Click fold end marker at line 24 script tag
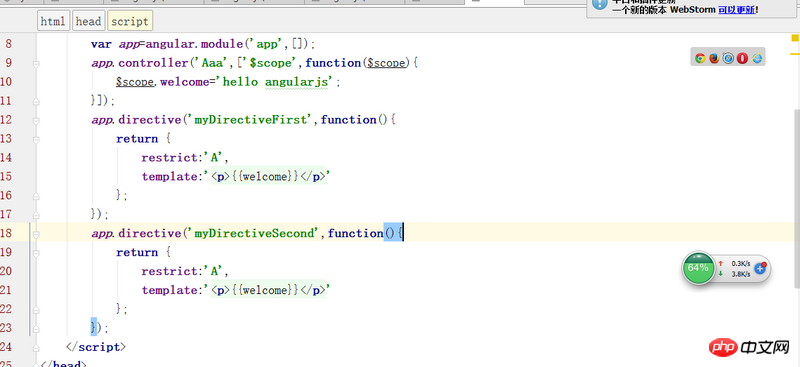Viewport: 800px width, 367px height. [x=36, y=348]
